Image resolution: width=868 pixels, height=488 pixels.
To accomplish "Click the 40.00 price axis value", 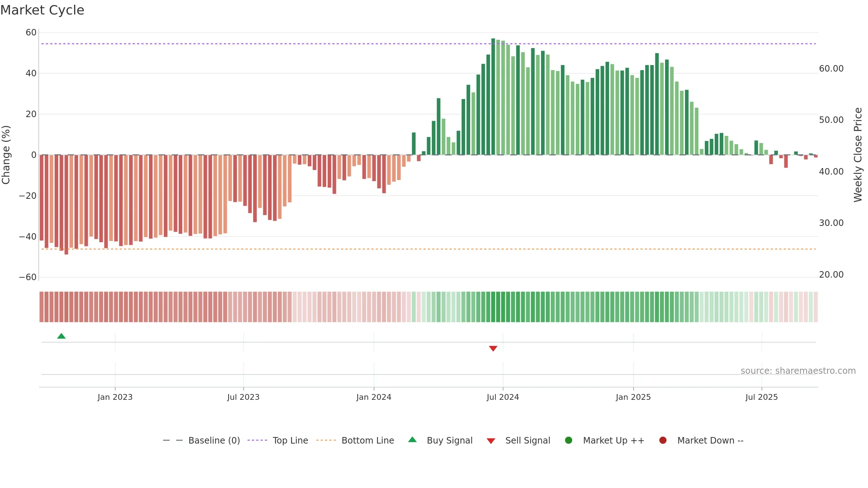I will pyautogui.click(x=831, y=172).
